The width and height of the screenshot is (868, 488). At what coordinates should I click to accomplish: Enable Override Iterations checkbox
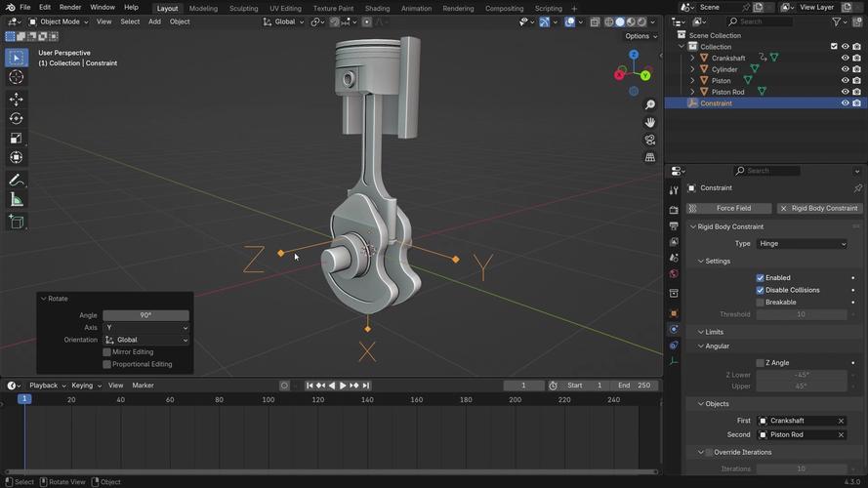coord(709,452)
